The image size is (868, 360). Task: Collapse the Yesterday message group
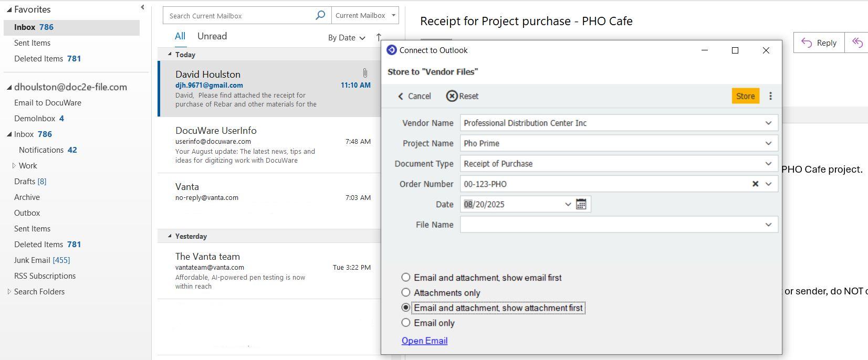coord(170,236)
